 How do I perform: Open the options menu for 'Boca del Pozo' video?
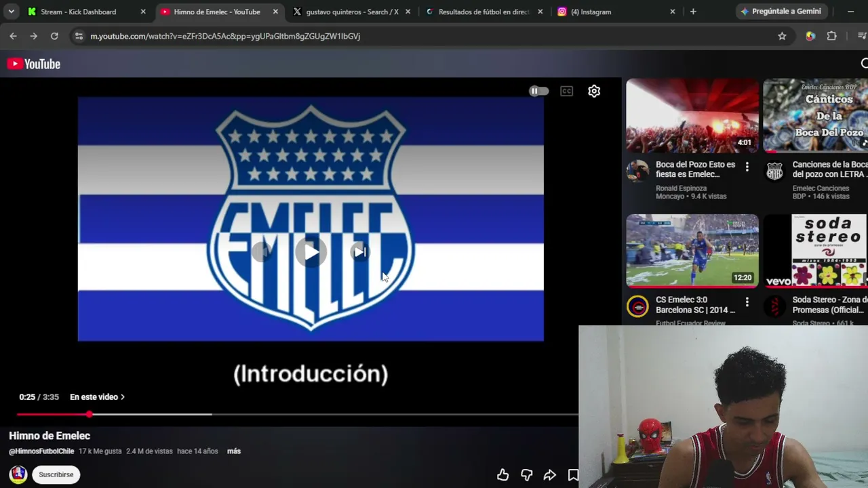pyautogui.click(x=747, y=167)
